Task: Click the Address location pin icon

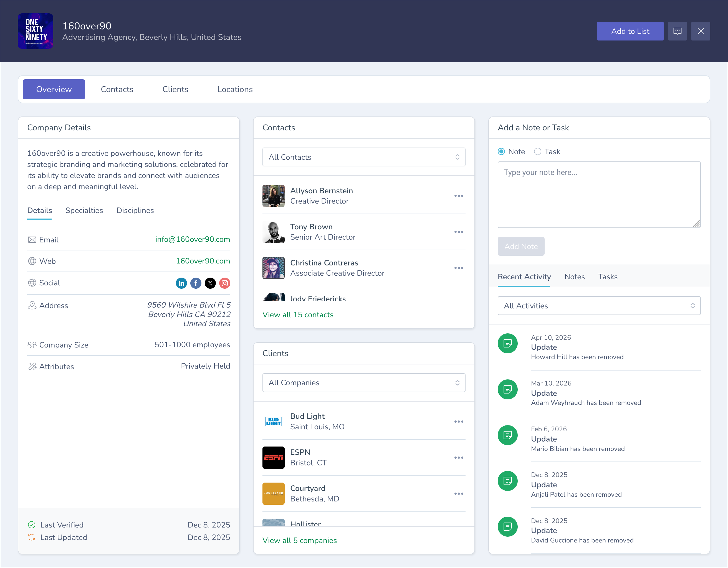Action: click(32, 305)
